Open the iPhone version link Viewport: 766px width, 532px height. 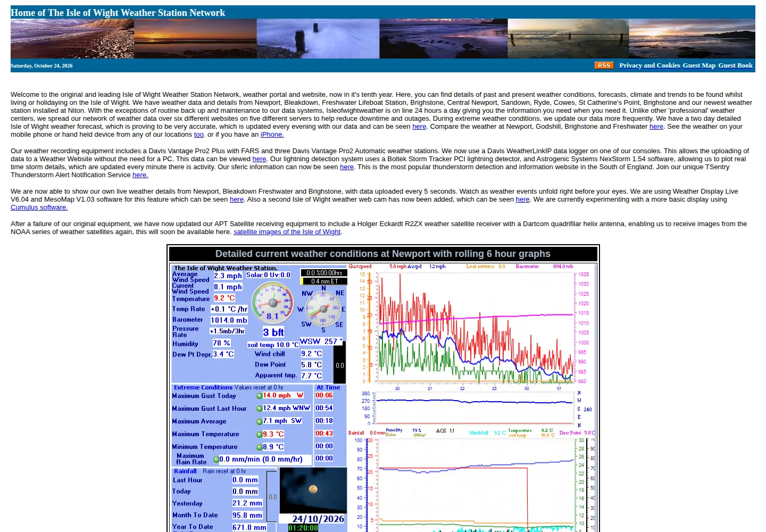[x=272, y=135]
